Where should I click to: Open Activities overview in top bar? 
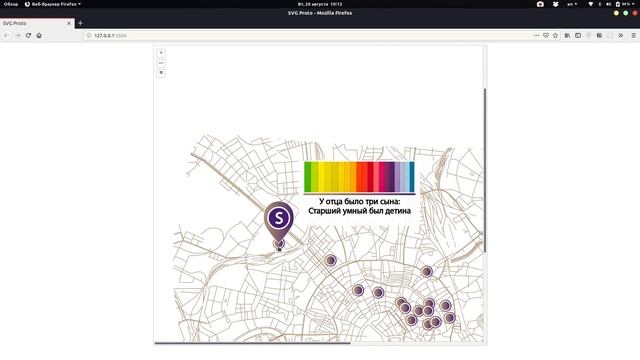[x=11, y=4]
